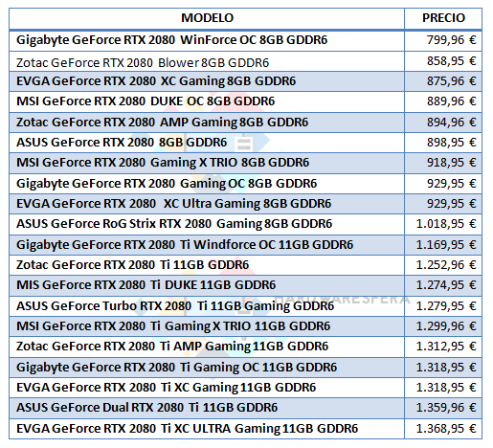Click the 1.299,96 € price cell
This screenshot has width=493, height=448.
pos(443,326)
